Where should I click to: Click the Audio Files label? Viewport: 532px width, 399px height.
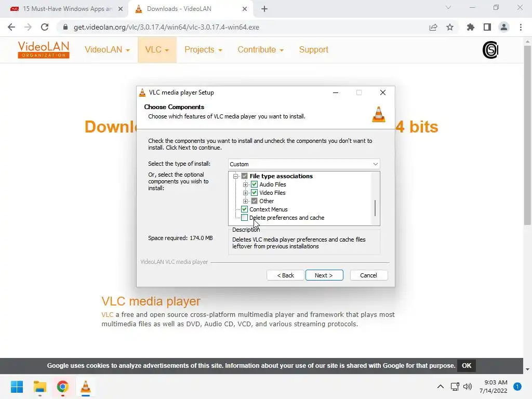click(272, 184)
